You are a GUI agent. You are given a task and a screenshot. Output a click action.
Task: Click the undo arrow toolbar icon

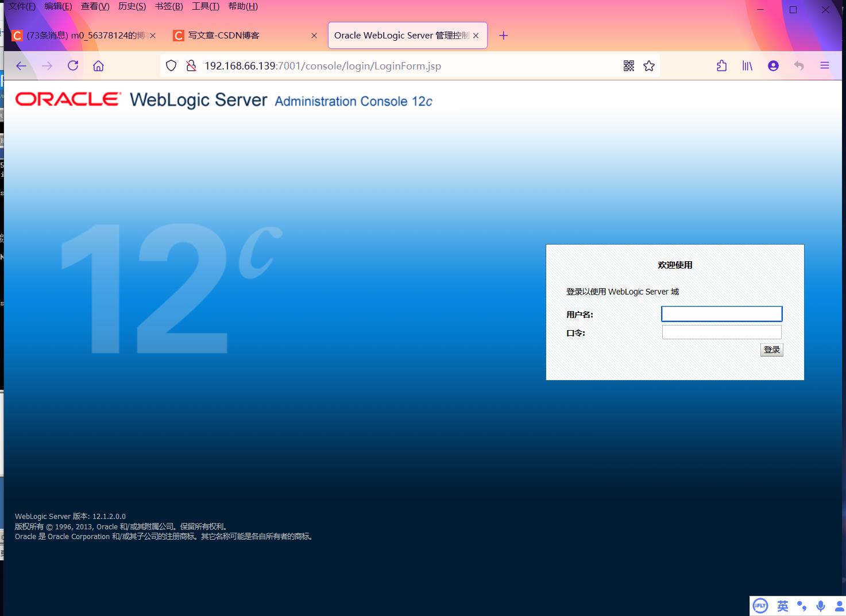tap(799, 66)
